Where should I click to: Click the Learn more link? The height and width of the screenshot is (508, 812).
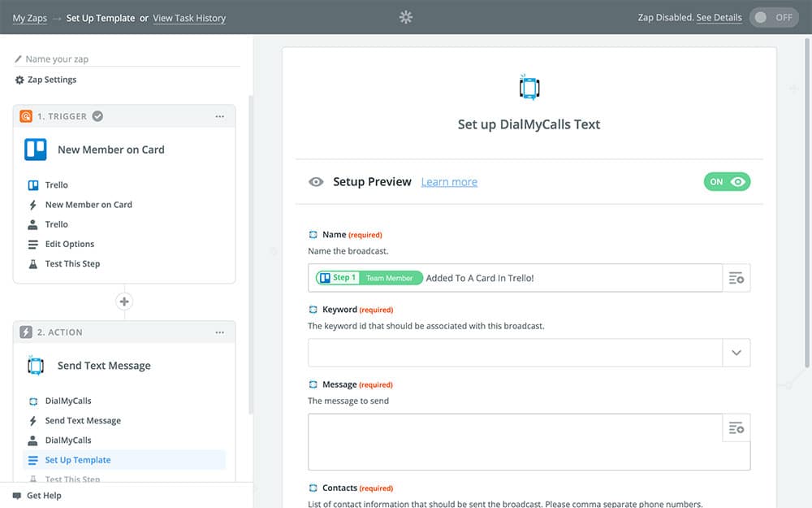click(x=449, y=182)
